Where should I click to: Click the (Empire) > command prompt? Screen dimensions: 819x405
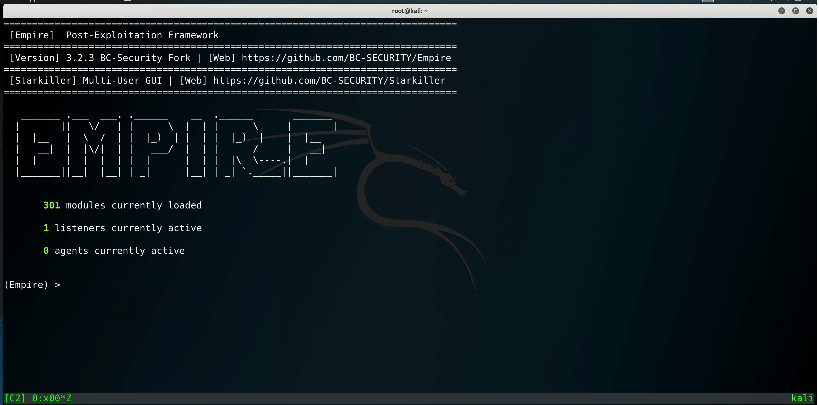(32, 285)
